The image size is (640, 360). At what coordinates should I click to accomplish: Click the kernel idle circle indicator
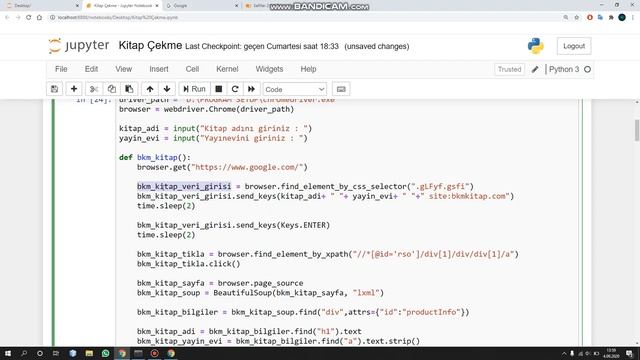click(587, 69)
